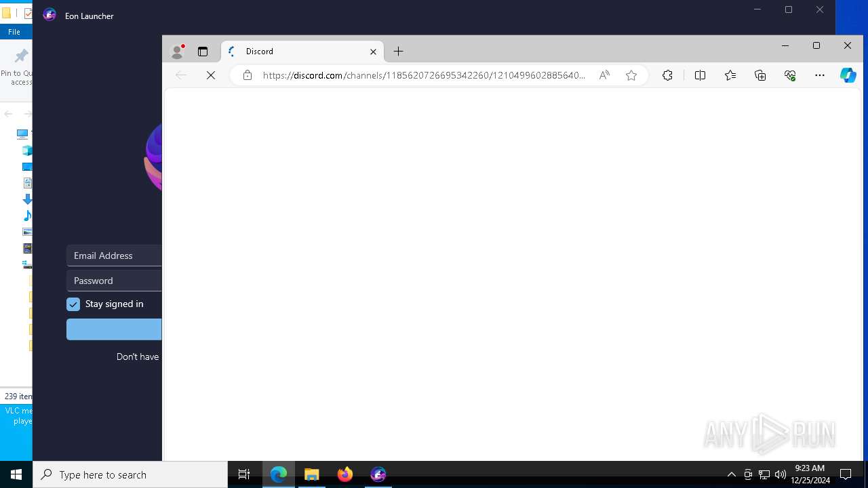Open Edge Favorites list
This screenshot has width=868, height=488.
(x=730, y=75)
